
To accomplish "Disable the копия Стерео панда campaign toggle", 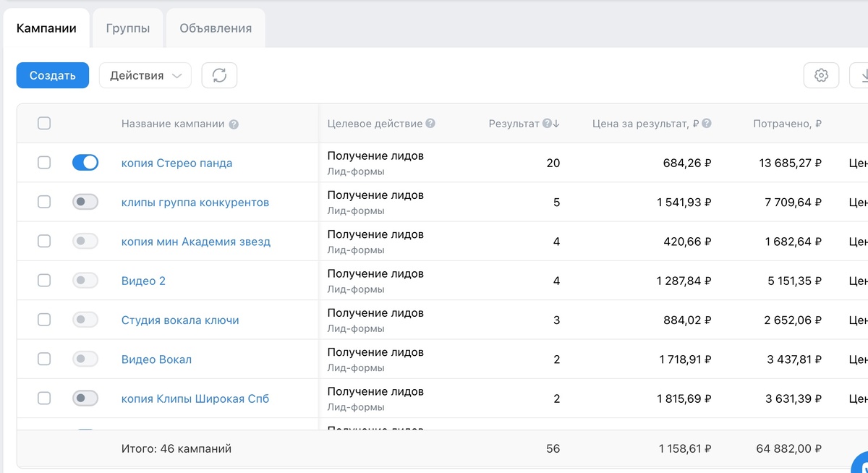I will [x=85, y=163].
